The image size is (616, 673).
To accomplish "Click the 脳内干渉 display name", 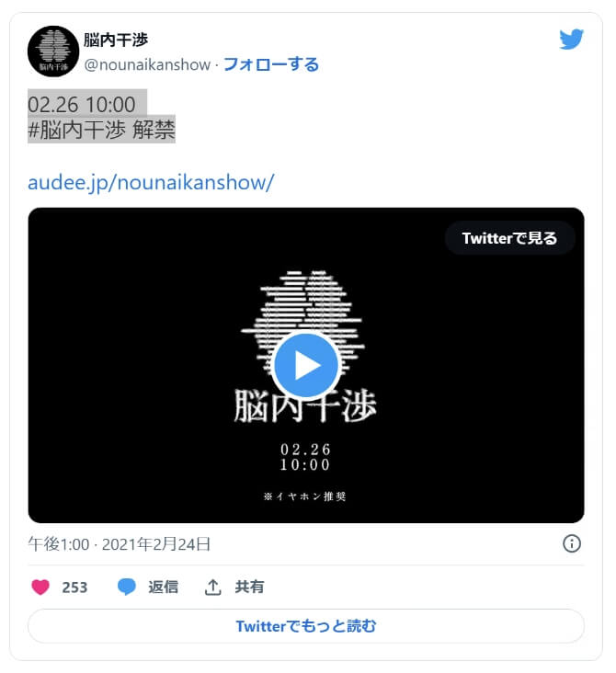I will pos(116,40).
